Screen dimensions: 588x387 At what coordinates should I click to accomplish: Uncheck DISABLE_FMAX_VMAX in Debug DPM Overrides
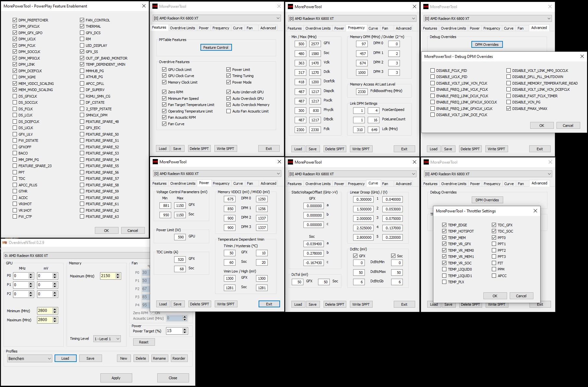point(508,109)
